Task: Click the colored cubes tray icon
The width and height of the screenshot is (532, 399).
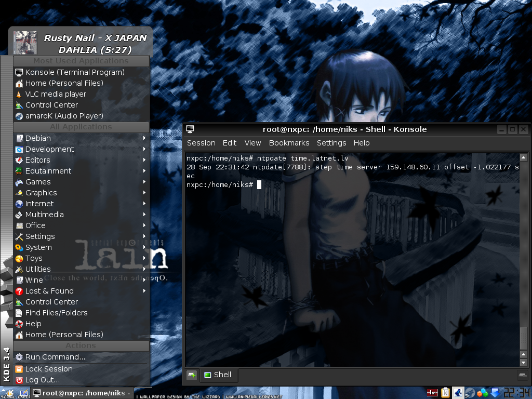Action: [x=482, y=393]
